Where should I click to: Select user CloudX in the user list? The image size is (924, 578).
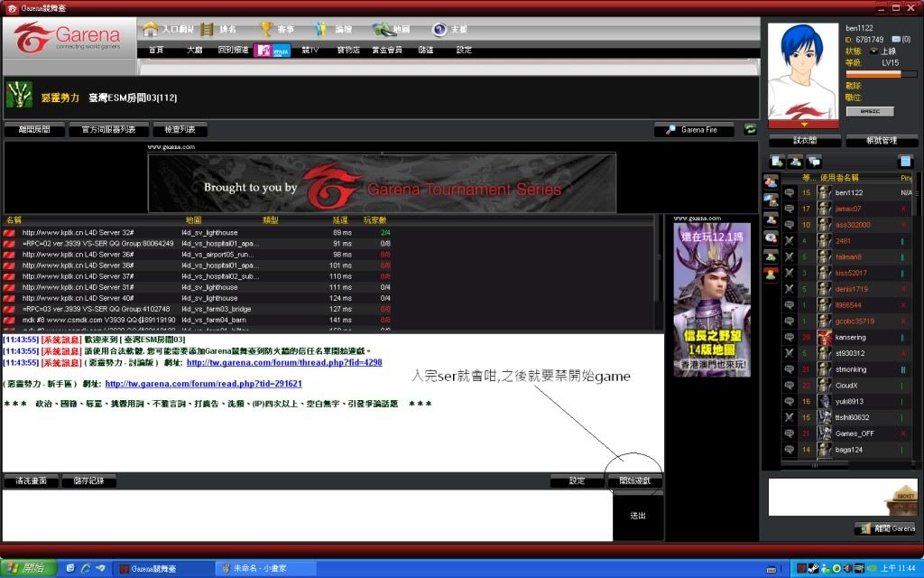click(847, 386)
